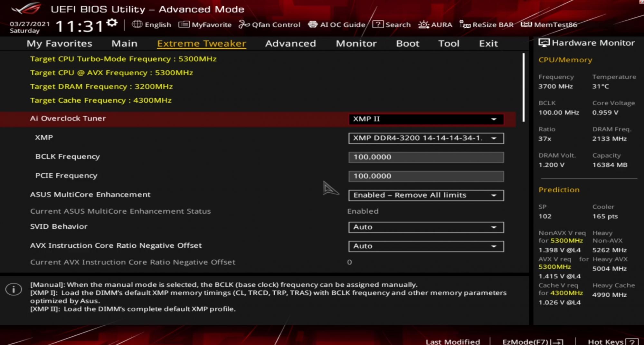This screenshot has height=345, width=644.
Task: Click the EzMode(F7) button
Action: (x=533, y=341)
